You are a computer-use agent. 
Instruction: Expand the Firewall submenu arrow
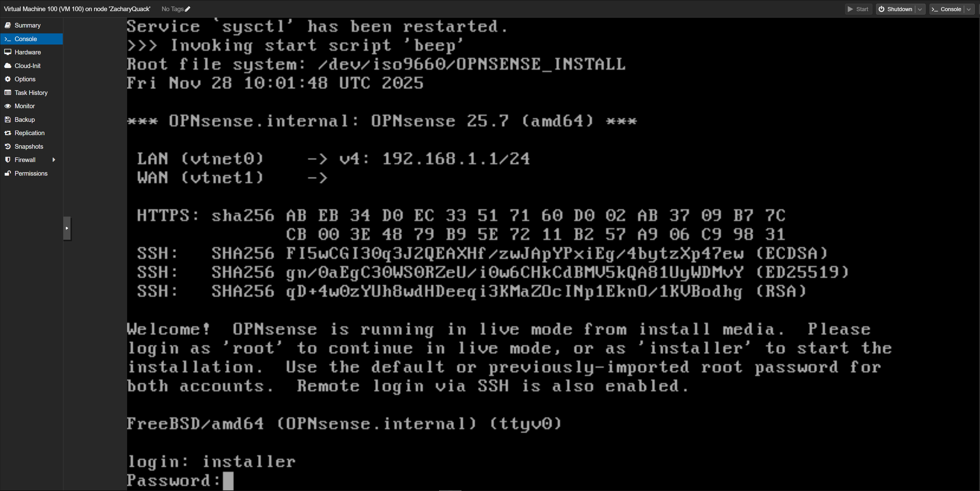[53, 160]
